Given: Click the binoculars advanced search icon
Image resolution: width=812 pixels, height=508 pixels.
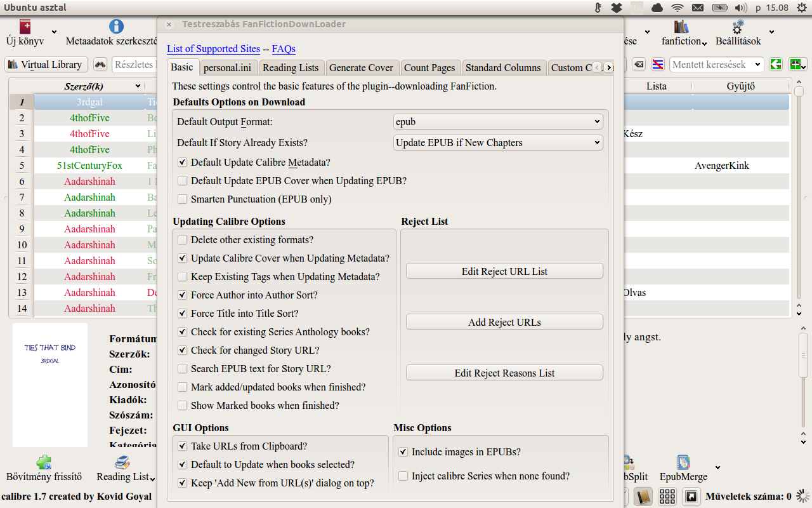Looking at the screenshot, I should 100,64.
